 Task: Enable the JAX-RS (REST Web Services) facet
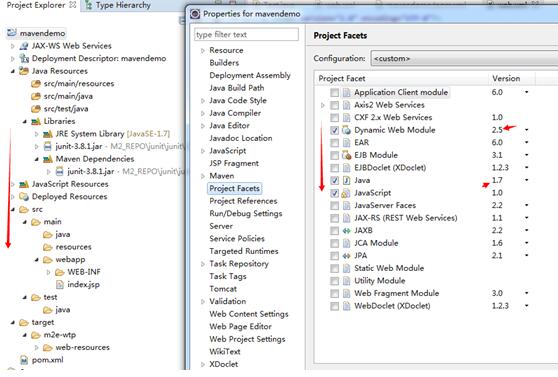(334, 218)
